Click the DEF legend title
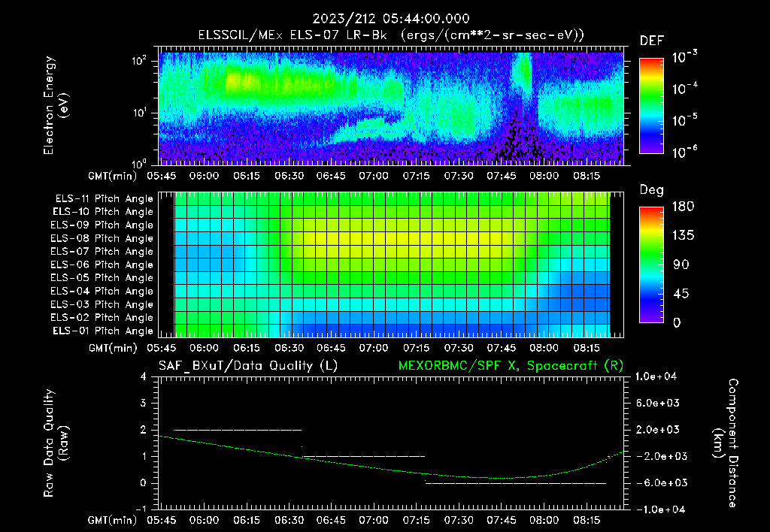The height and width of the screenshot is (532, 770). tap(652, 41)
